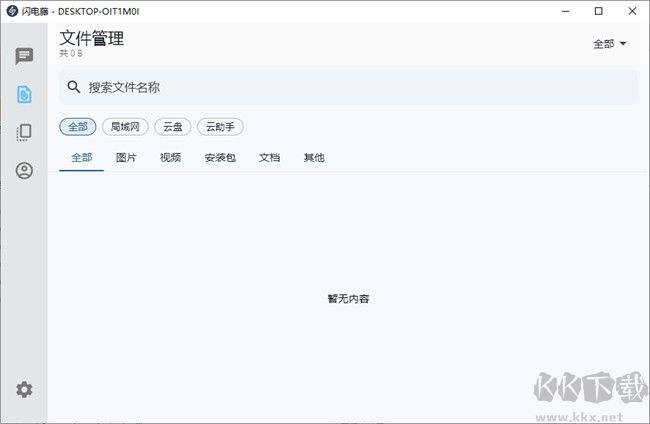The height and width of the screenshot is (424, 650).
Task: Switch to the 图片 tab
Action: pos(126,157)
